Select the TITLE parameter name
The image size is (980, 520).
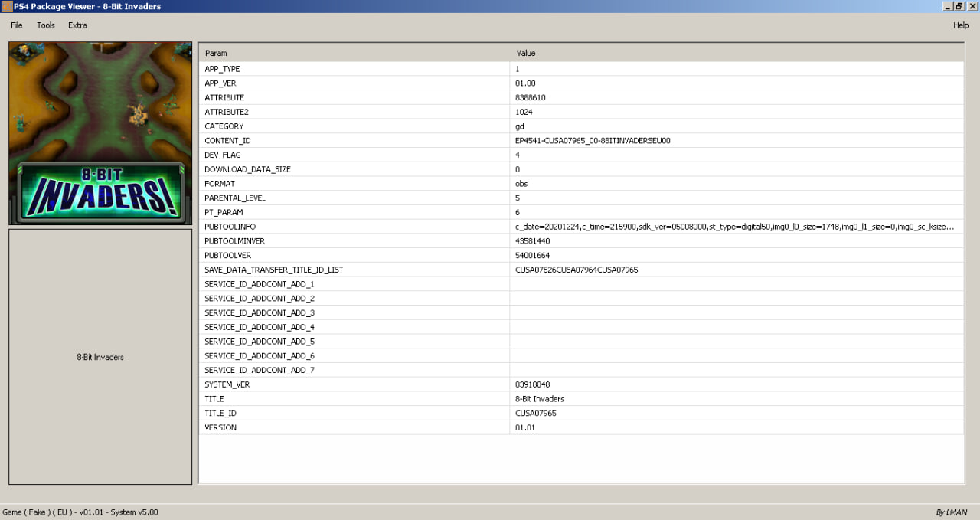pos(214,399)
